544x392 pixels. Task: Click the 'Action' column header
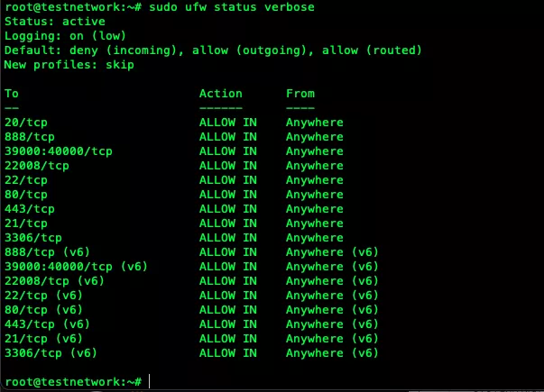click(221, 94)
